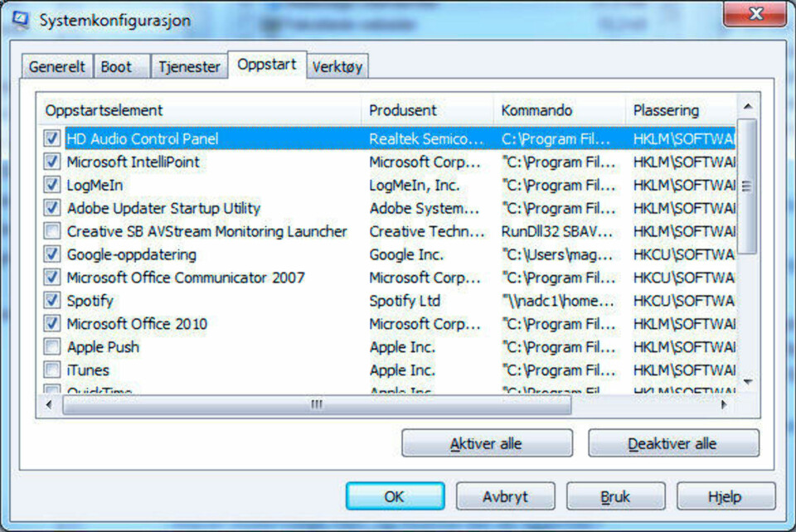The height and width of the screenshot is (532, 796).
Task: Untick the LogMeIn startup checkbox
Action: point(51,185)
